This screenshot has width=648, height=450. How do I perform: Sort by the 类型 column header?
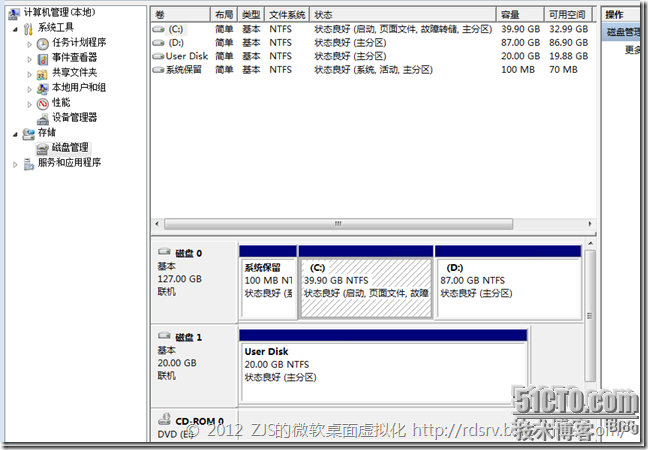click(251, 15)
